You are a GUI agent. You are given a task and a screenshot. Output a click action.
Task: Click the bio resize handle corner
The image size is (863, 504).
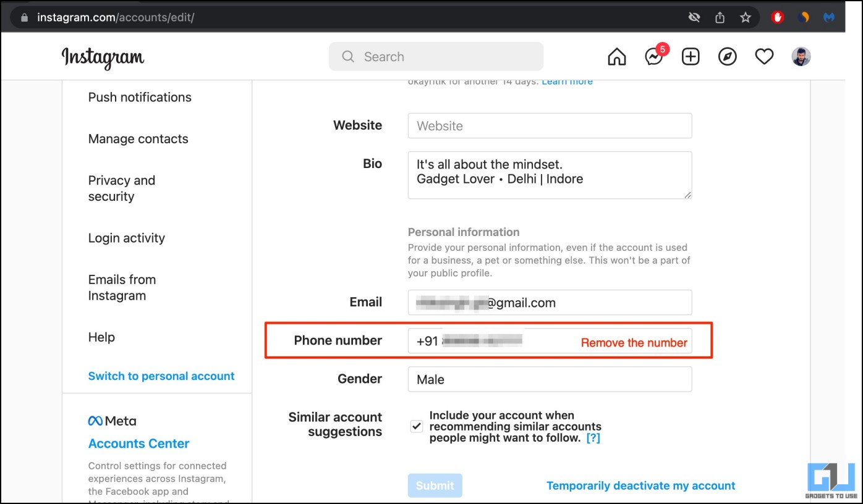[x=687, y=195]
